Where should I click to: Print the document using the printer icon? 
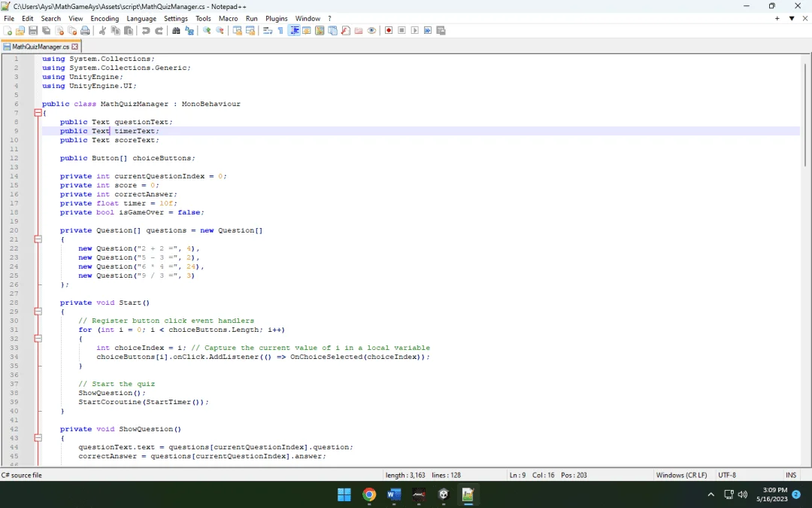85,31
